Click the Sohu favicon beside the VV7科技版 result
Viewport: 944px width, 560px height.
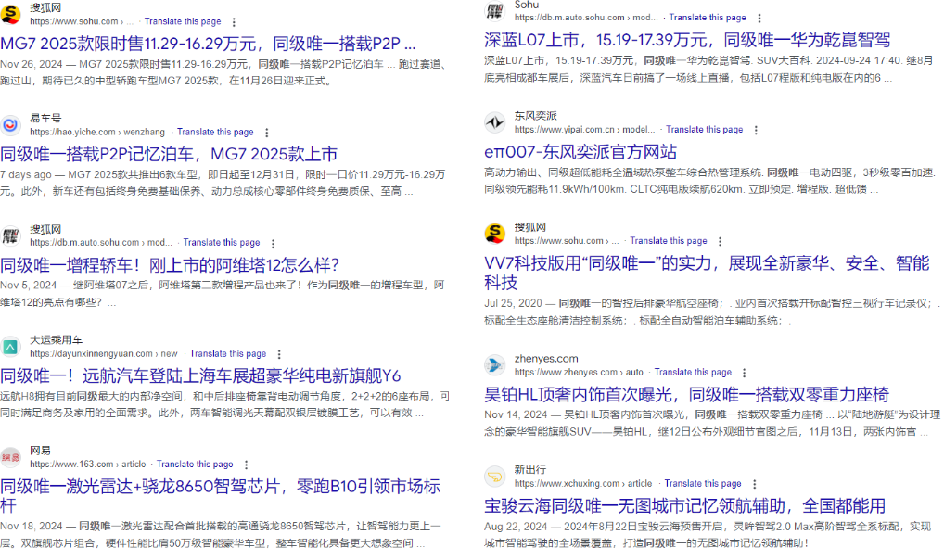coord(495,233)
